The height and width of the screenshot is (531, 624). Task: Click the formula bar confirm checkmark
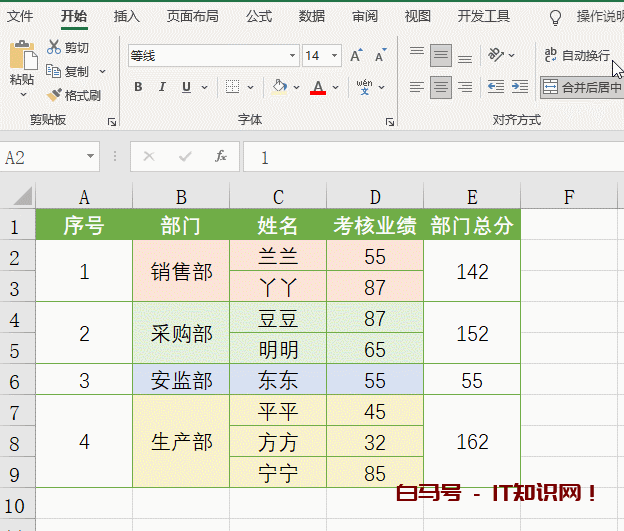click(185, 156)
